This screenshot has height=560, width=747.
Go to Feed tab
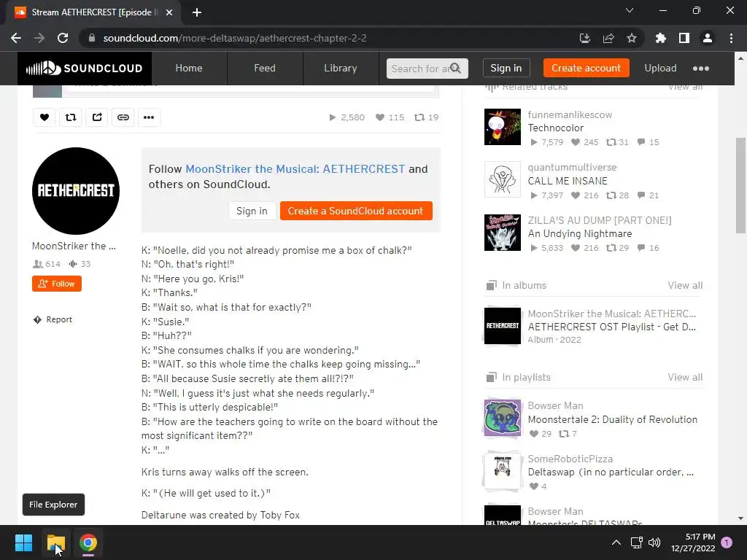[x=265, y=68]
